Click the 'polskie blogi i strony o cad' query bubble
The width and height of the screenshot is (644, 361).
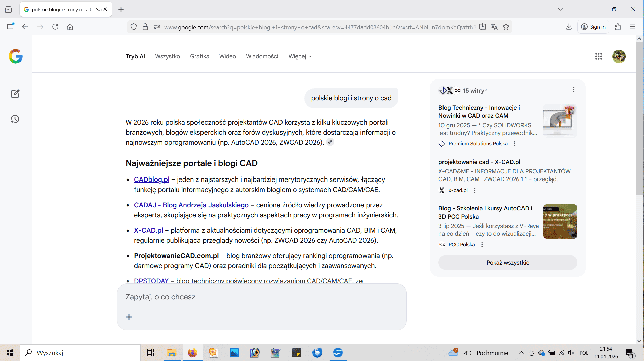[x=351, y=98]
